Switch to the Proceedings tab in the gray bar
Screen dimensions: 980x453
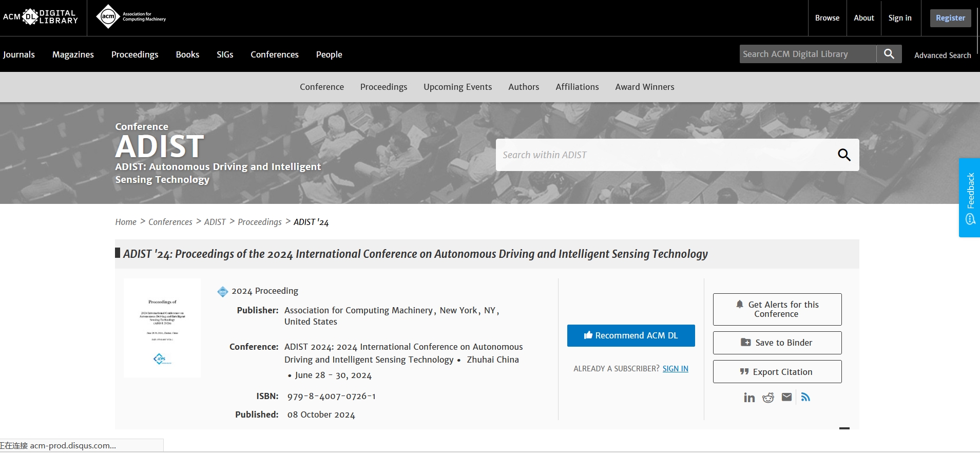click(x=383, y=87)
